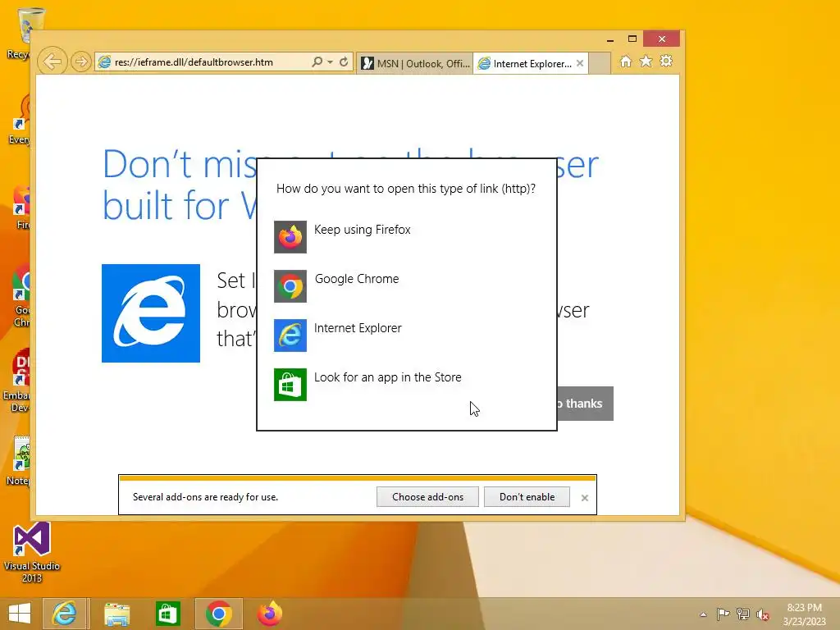Image resolution: width=840 pixels, height=630 pixels.
Task: Open the Store app from the taskbar
Action: click(167, 614)
